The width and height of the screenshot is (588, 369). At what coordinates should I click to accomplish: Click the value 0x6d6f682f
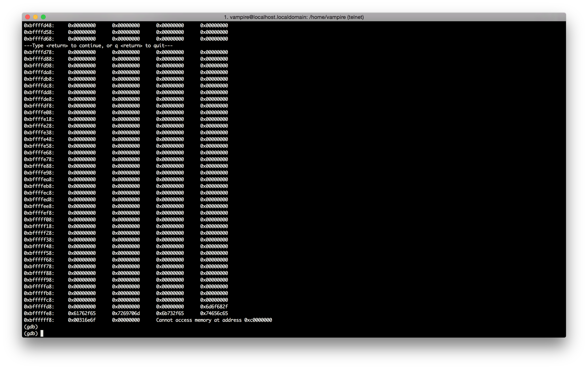[x=214, y=307]
